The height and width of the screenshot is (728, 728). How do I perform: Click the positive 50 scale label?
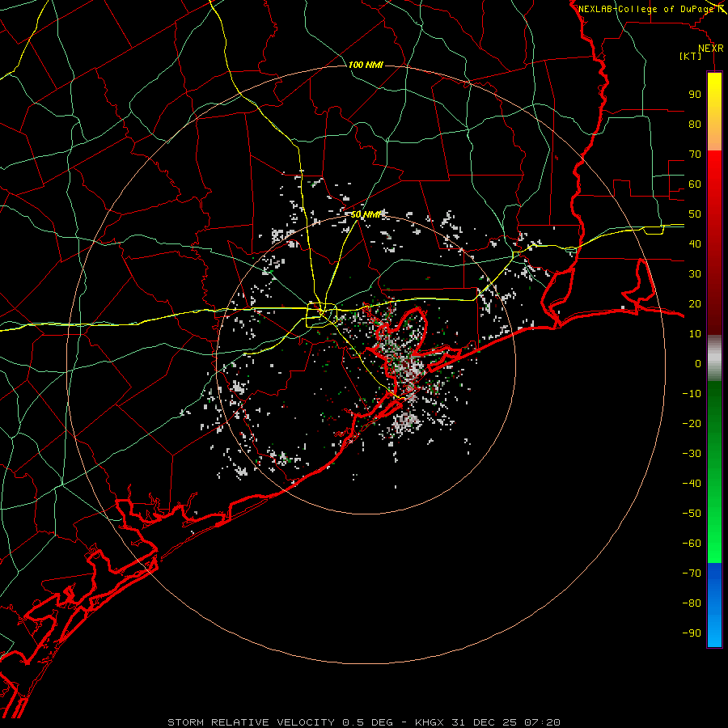click(695, 214)
